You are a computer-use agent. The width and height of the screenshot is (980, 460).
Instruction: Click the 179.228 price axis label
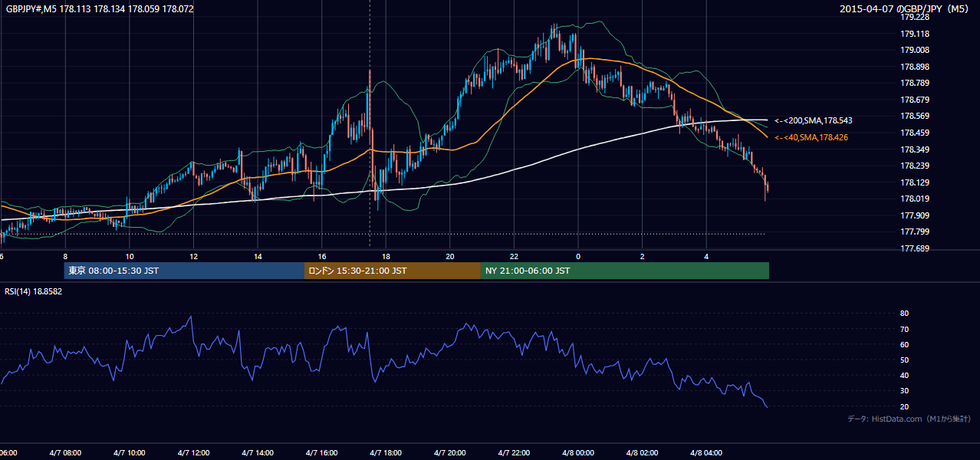pos(915,17)
